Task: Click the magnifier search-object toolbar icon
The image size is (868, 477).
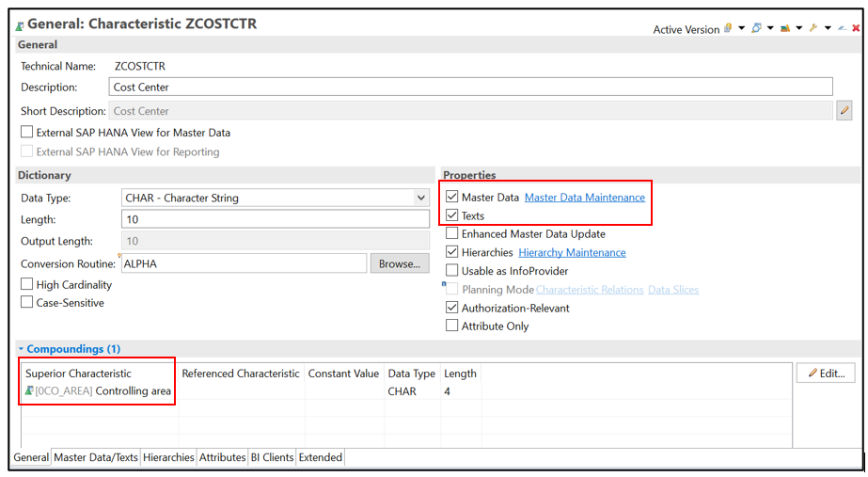Action: click(x=756, y=28)
